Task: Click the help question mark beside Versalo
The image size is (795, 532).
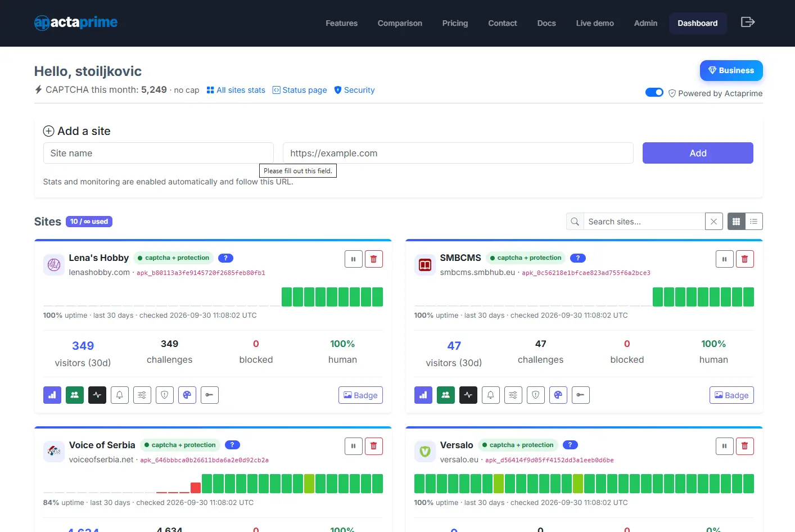Action: (570, 445)
